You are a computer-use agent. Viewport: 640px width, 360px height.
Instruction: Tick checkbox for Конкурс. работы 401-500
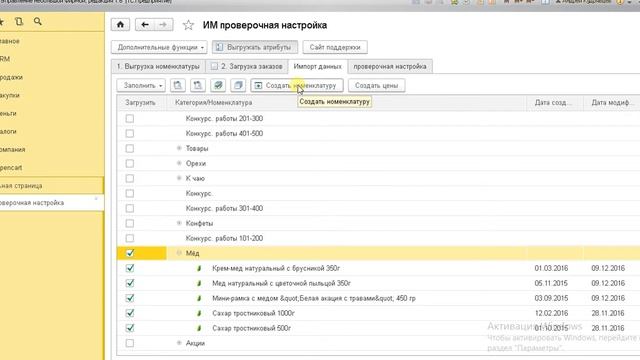tap(130, 133)
